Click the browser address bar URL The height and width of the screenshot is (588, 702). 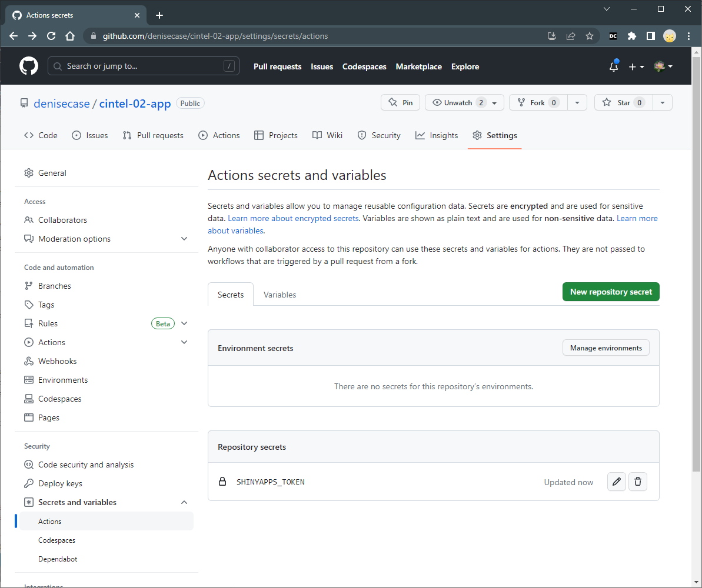[x=215, y=36]
